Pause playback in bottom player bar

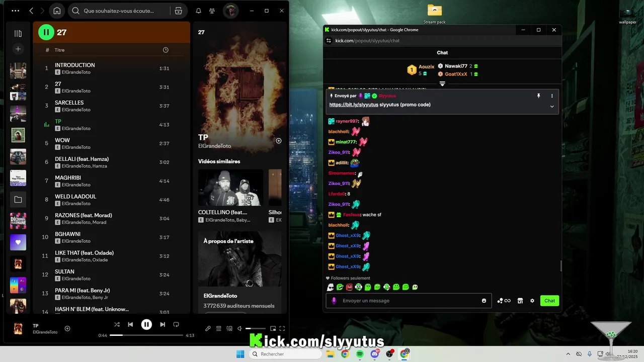(146, 325)
